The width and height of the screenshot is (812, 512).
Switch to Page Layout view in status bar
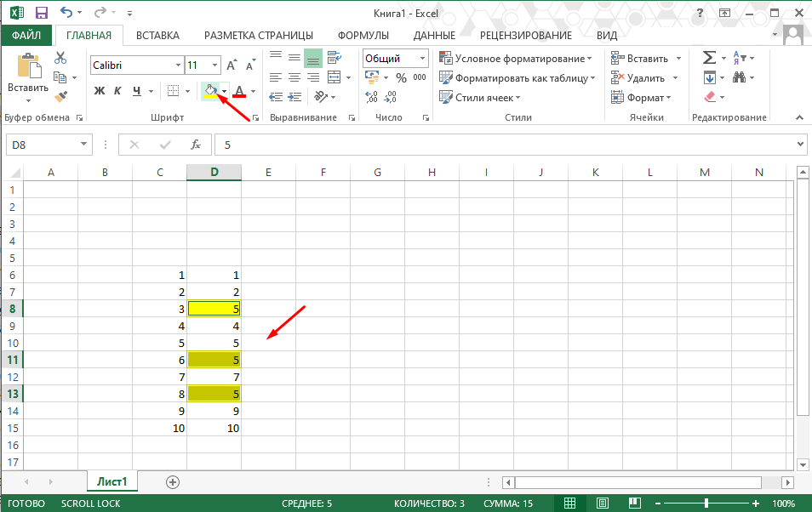click(x=603, y=503)
